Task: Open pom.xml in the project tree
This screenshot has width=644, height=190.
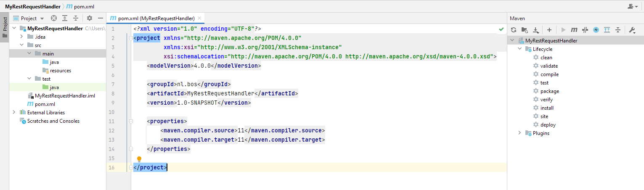Action: tap(45, 104)
